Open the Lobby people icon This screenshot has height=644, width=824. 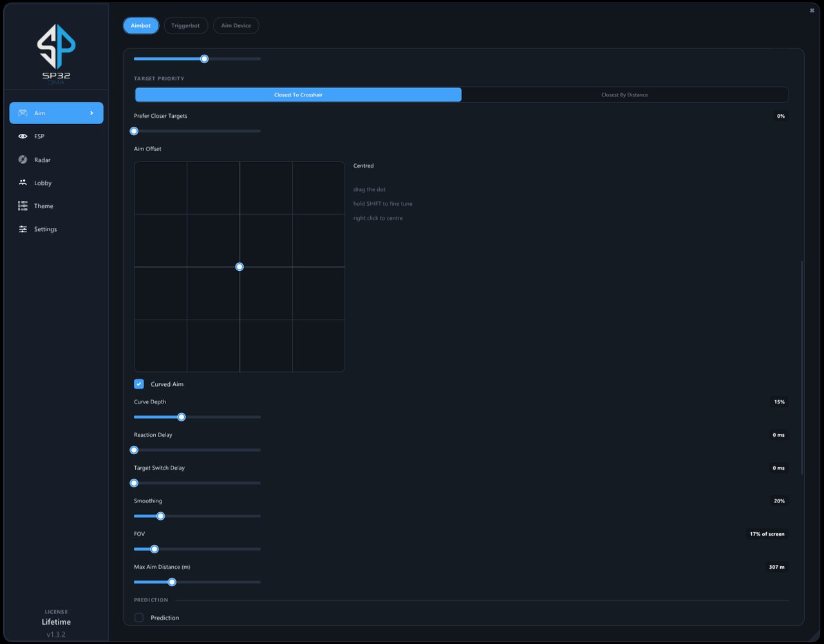coord(23,183)
